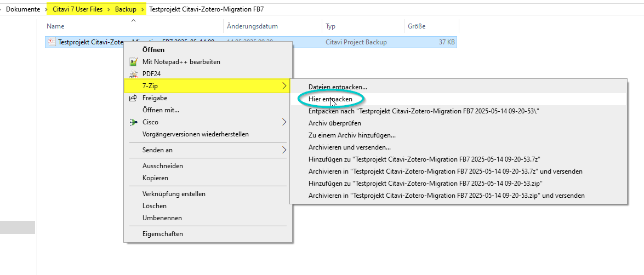Click the PDF24 sheep icon
The width and height of the screenshot is (644, 275).
[x=133, y=74]
